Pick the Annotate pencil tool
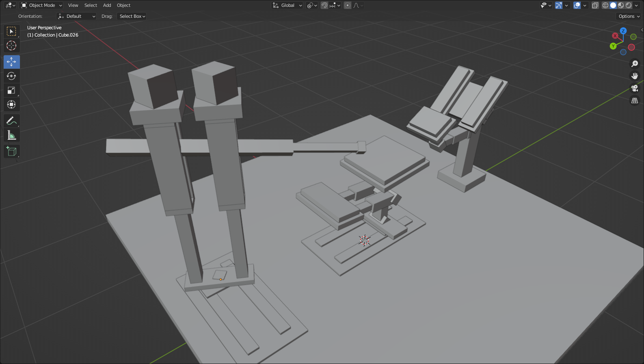 click(11, 121)
